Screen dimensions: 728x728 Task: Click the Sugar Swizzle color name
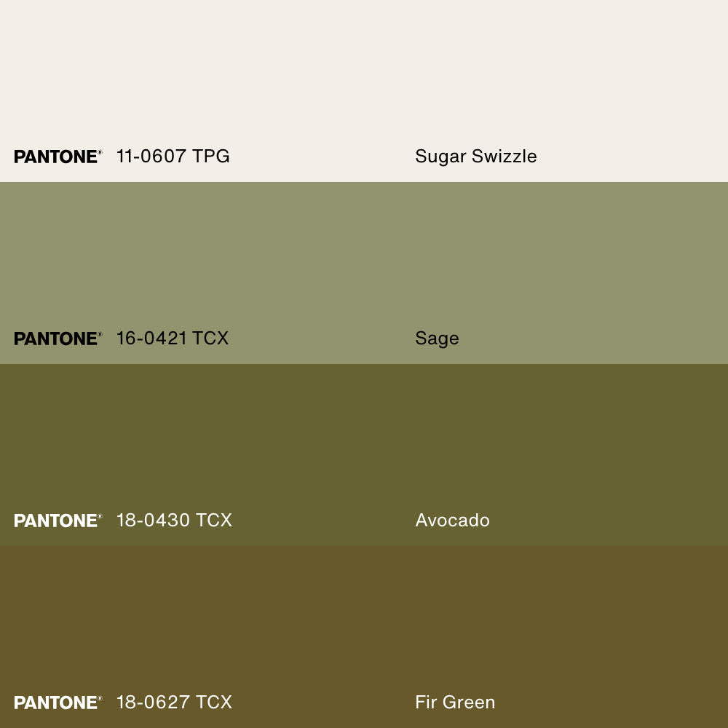pos(476,157)
